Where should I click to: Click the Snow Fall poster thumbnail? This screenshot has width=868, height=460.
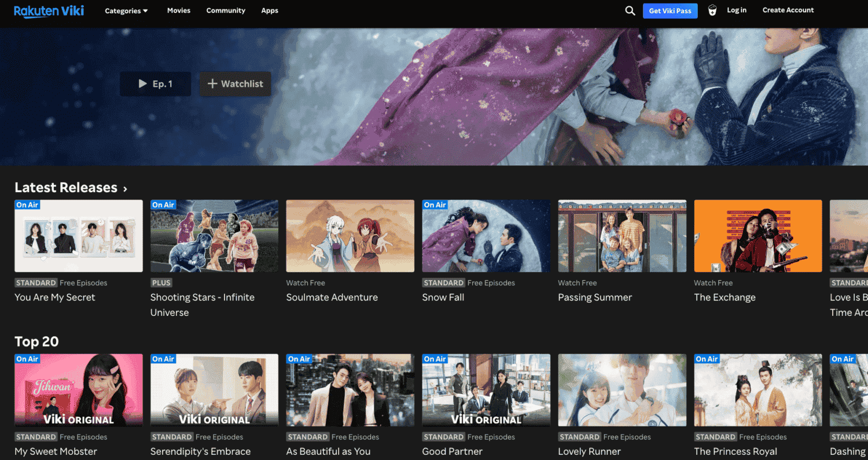click(x=486, y=235)
